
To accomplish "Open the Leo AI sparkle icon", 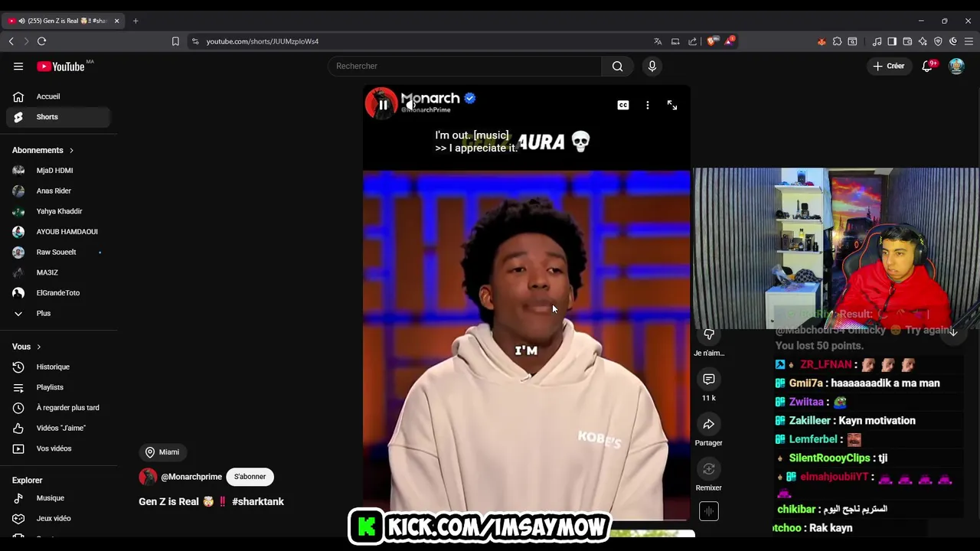I will [923, 41].
